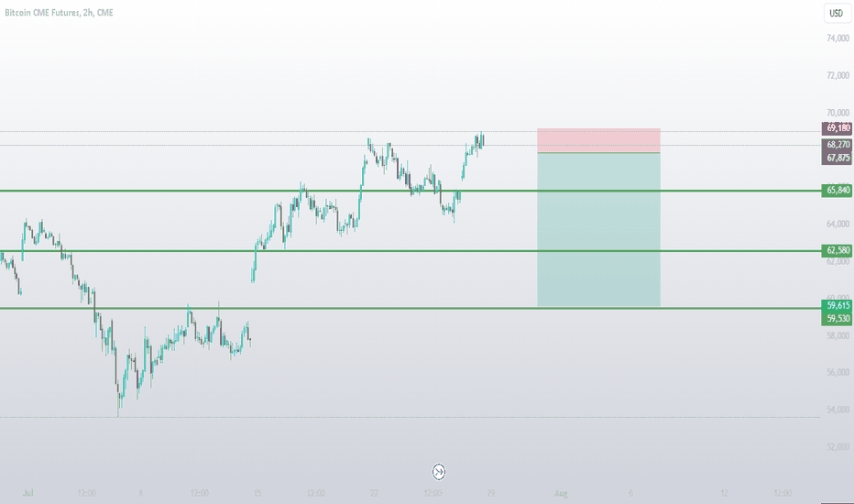
Task: Click the 59,530 target price label
Action: click(838, 318)
